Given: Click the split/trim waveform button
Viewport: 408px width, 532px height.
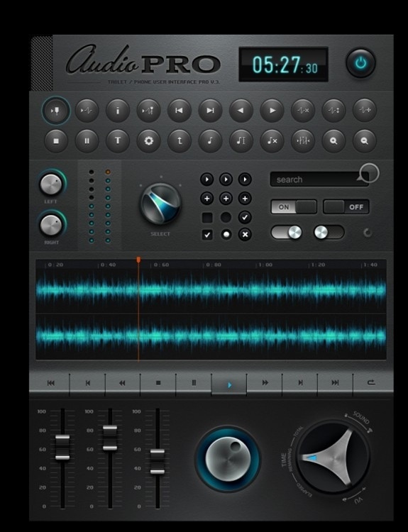Looking at the screenshot, I should pyautogui.click(x=303, y=140).
